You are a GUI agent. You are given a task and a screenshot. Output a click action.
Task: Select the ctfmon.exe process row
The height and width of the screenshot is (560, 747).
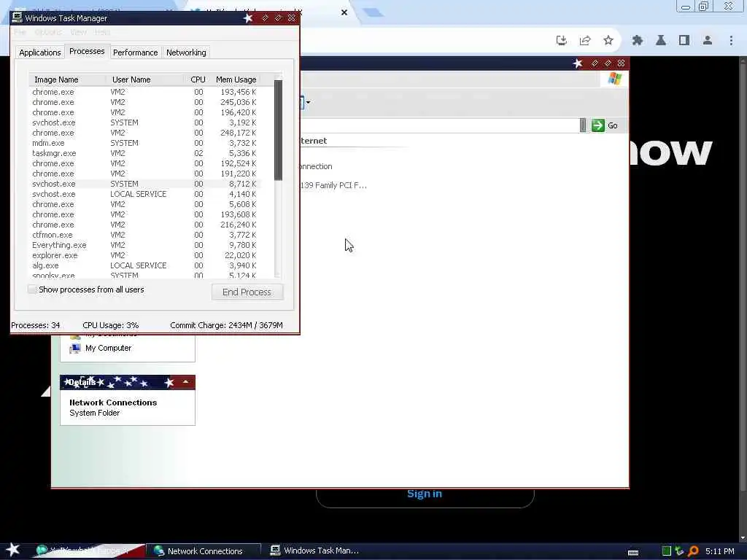point(144,235)
